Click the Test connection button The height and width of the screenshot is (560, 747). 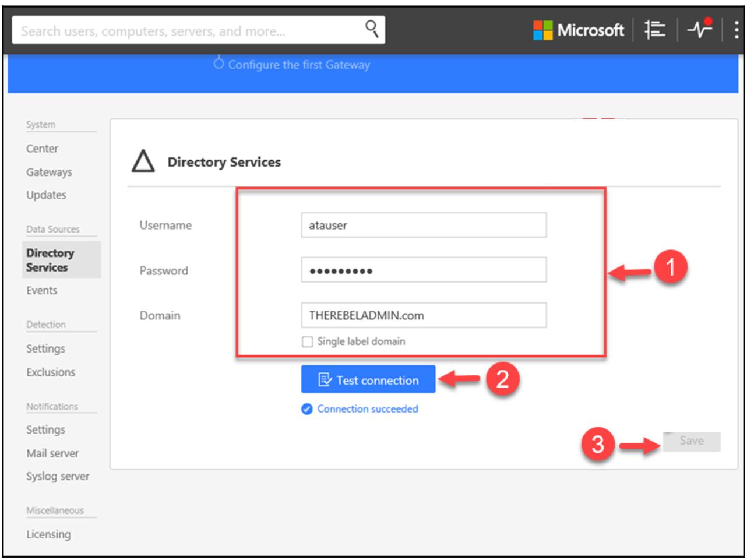pos(368,380)
